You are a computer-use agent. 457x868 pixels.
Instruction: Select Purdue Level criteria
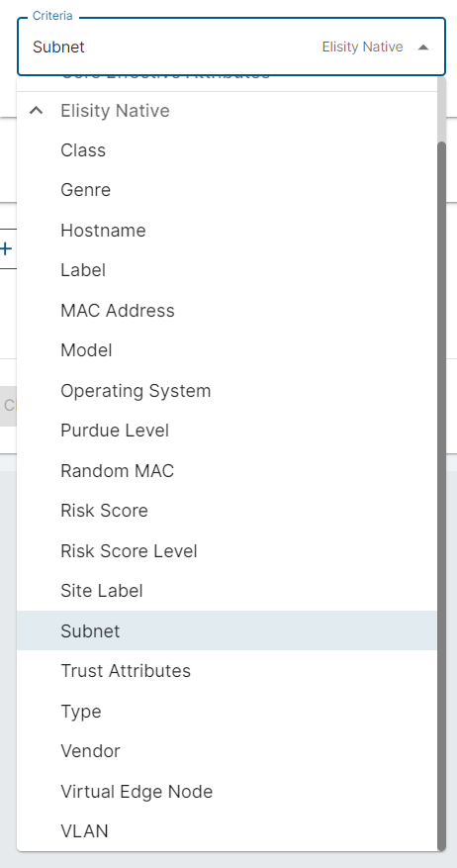tap(227, 431)
